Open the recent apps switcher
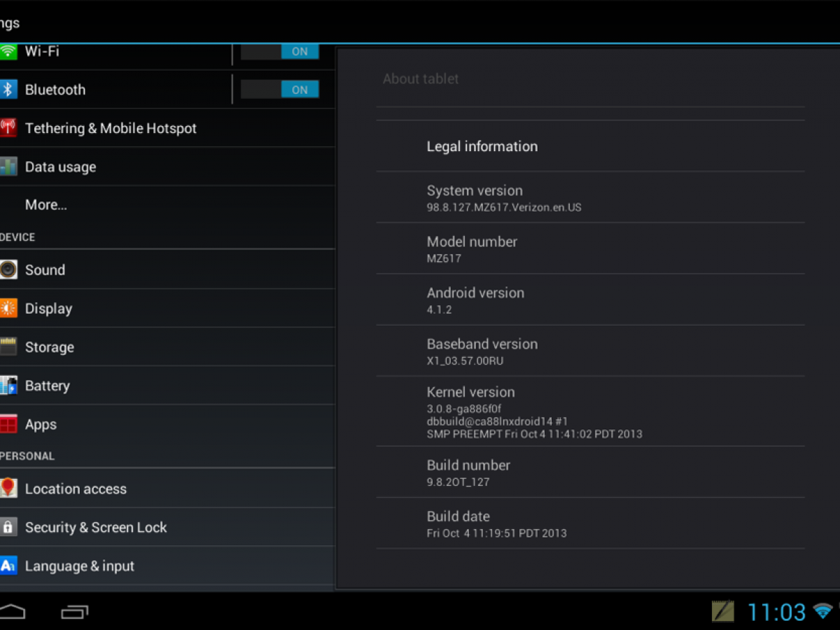 75,612
